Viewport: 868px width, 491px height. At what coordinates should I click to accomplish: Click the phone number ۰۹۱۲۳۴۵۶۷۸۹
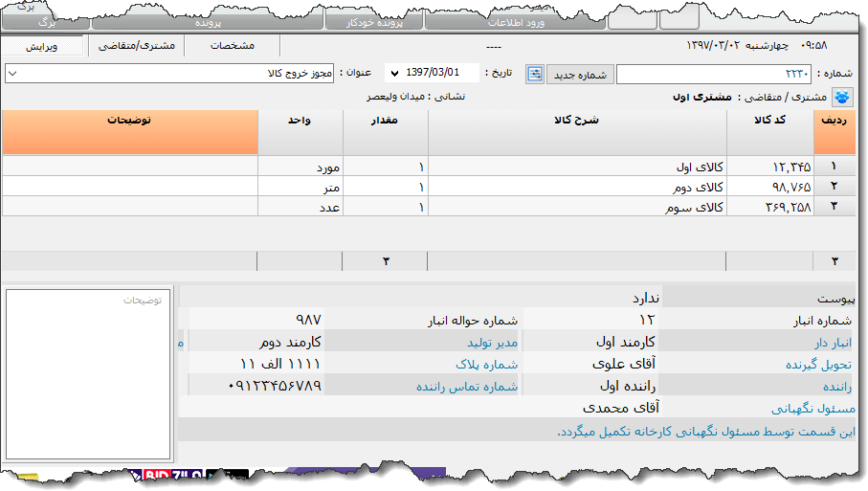tap(275, 386)
